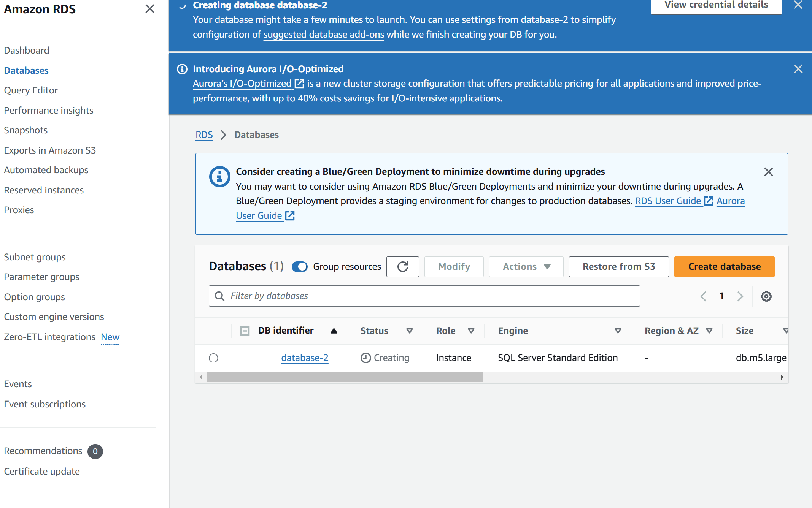The image size is (812, 508).
Task: Open Parameter groups in the sidebar
Action: 42,277
